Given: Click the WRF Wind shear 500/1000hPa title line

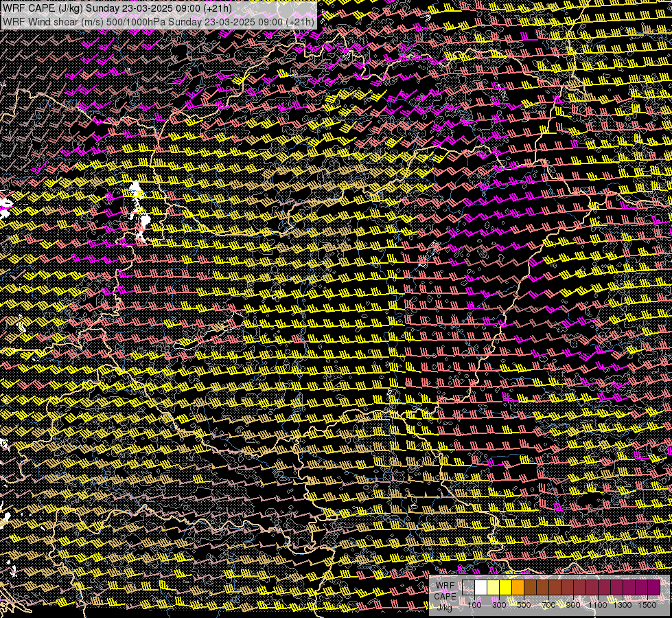Looking at the screenshot, I should [x=159, y=21].
